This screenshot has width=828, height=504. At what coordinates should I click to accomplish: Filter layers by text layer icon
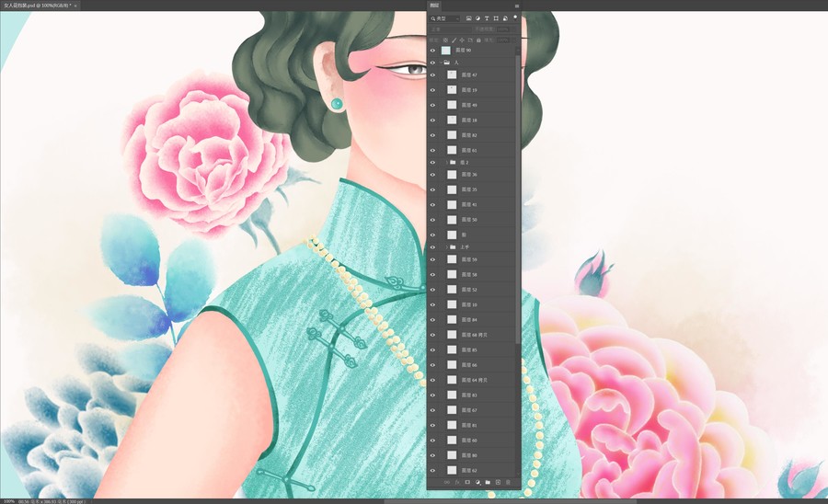pos(487,18)
